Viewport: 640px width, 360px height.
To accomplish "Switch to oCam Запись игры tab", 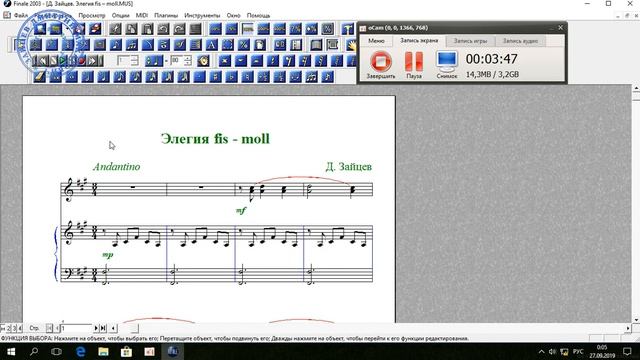I will (470, 41).
